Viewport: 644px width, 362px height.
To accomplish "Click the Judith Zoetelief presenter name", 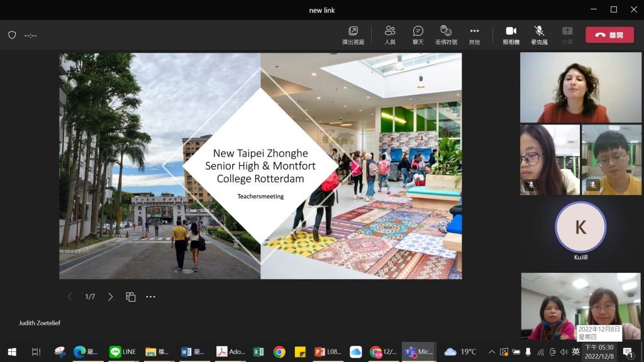I will click(40, 323).
